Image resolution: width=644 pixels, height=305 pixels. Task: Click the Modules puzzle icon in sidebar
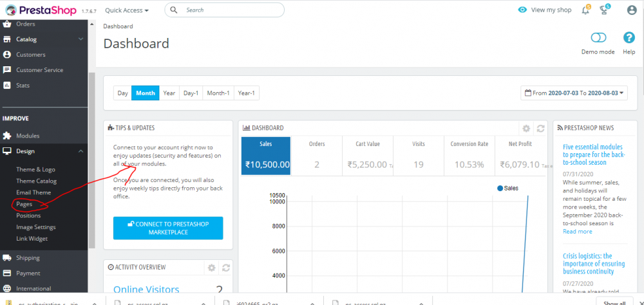tap(6, 136)
